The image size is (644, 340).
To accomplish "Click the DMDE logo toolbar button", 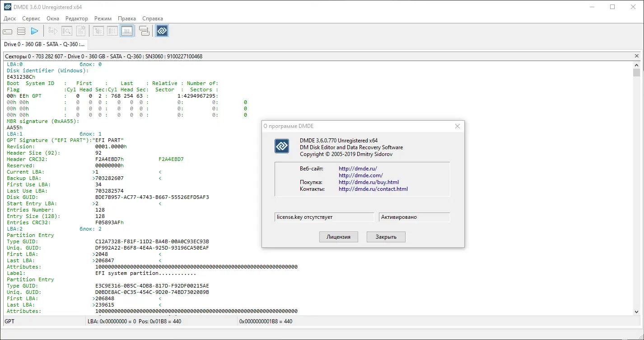I will pyautogui.click(x=162, y=31).
